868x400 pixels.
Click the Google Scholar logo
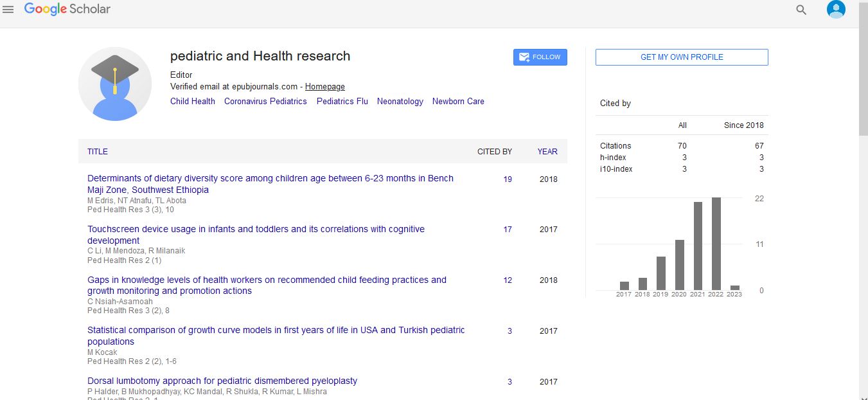click(67, 9)
